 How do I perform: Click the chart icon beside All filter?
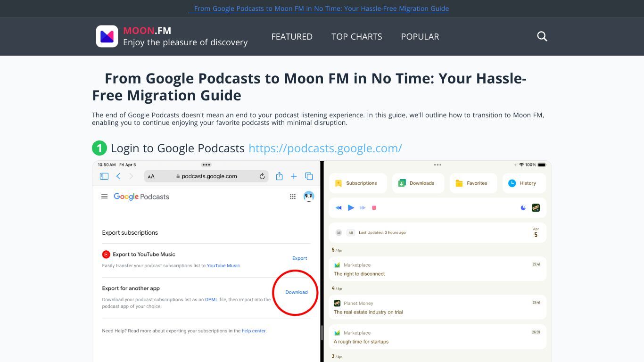tap(339, 232)
